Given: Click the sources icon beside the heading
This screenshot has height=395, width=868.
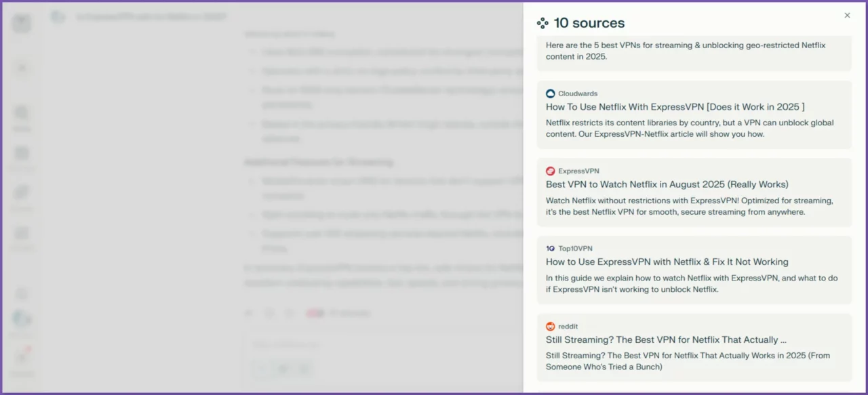Looking at the screenshot, I should [x=542, y=23].
